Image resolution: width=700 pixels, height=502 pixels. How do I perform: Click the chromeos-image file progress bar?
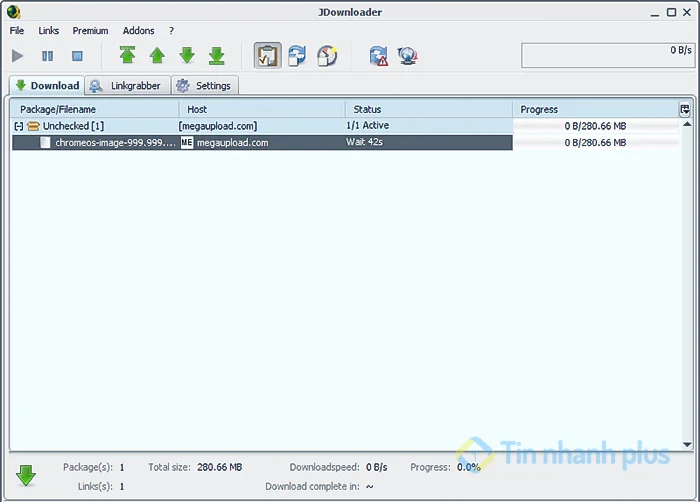point(596,142)
